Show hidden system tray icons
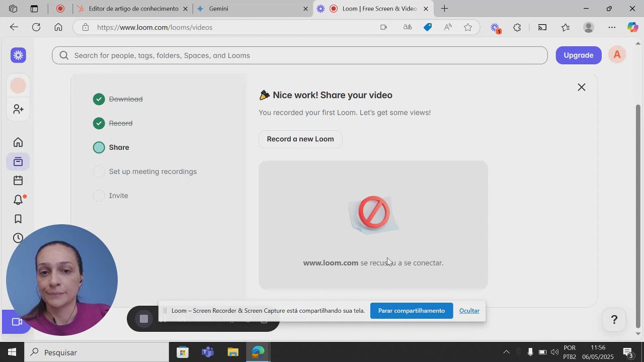 coord(506,352)
